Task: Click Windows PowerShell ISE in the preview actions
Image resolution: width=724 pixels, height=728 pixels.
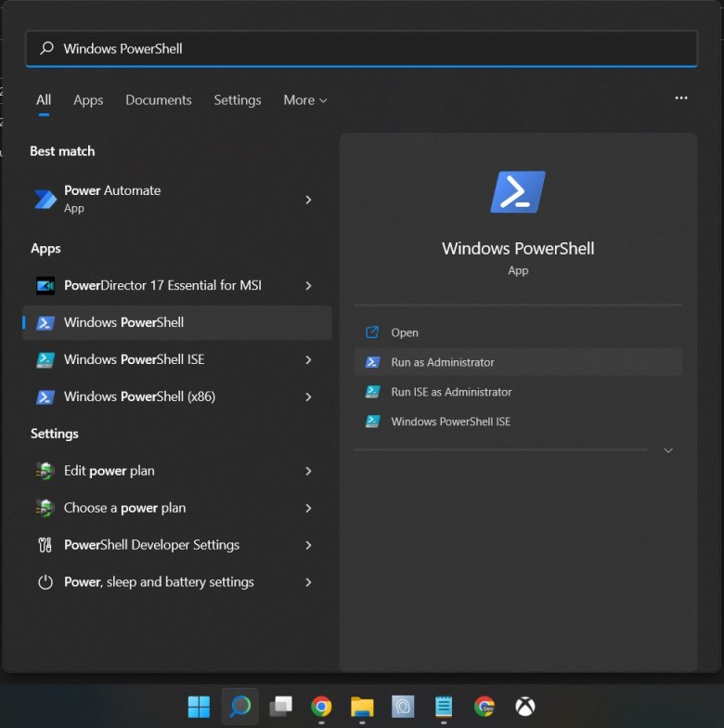Action: click(x=518, y=422)
